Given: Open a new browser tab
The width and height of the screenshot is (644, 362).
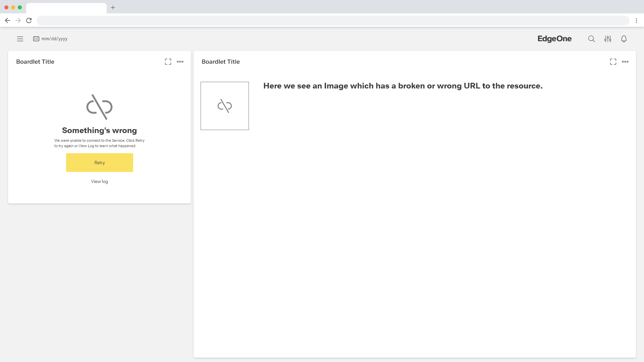Looking at the screenshot, I should (113, 7).
